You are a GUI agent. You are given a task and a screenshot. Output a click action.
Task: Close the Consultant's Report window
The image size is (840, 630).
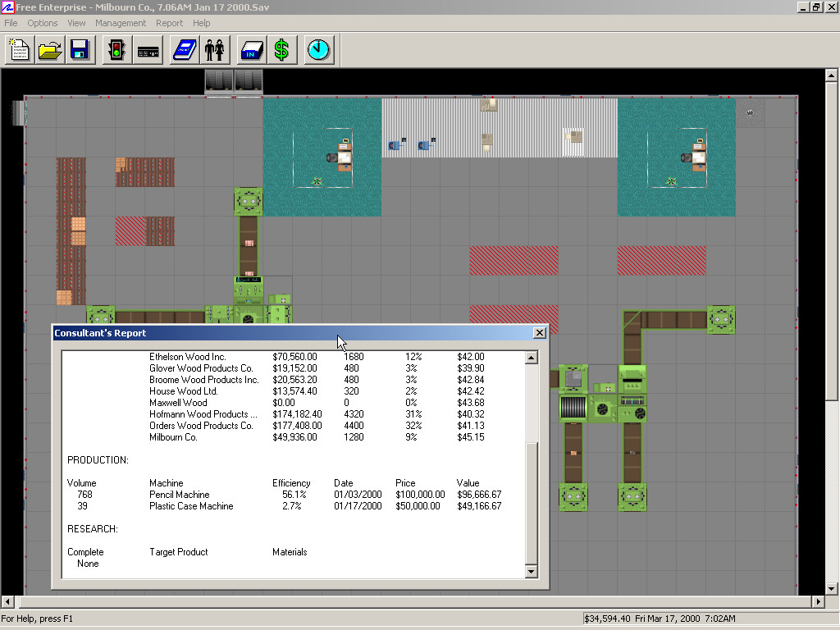coord(539,333)
